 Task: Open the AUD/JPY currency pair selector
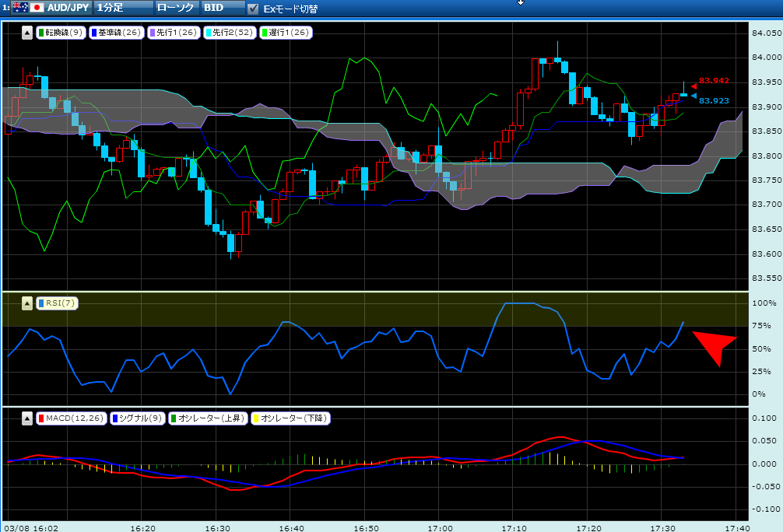(51, 8)
